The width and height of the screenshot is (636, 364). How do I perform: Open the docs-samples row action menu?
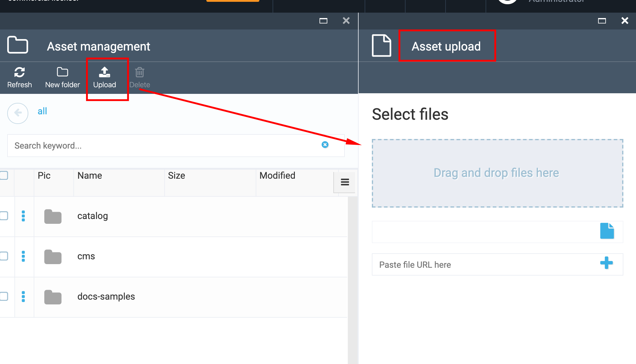point(23,297)
